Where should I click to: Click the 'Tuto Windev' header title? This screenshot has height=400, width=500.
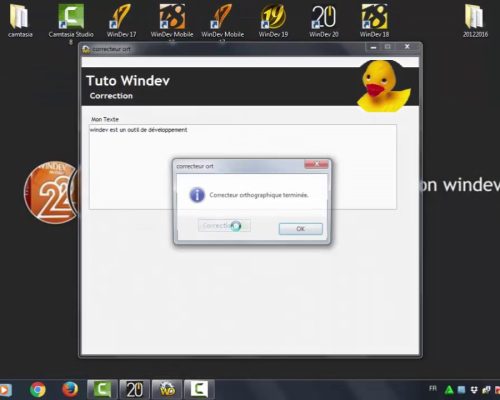point(128,81)
